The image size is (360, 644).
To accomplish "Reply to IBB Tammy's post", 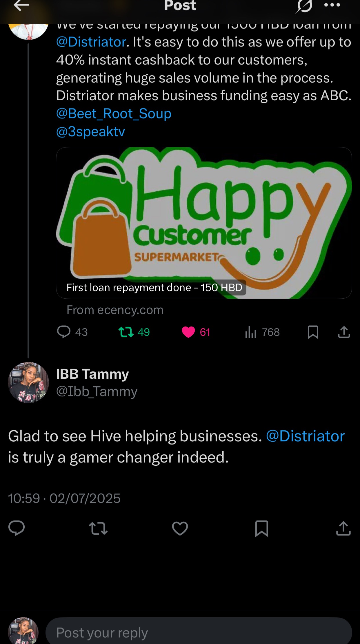I will click(x=17, y=528).
